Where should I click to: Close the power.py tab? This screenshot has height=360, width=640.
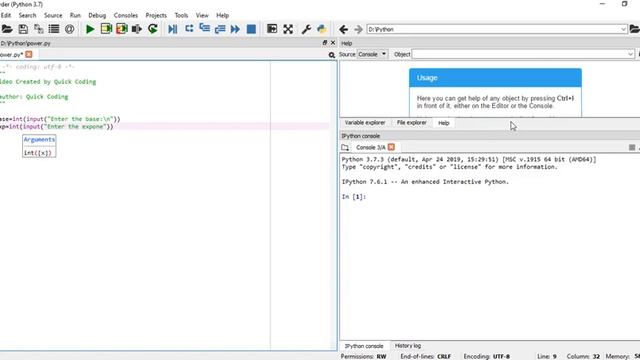(29, 54)
